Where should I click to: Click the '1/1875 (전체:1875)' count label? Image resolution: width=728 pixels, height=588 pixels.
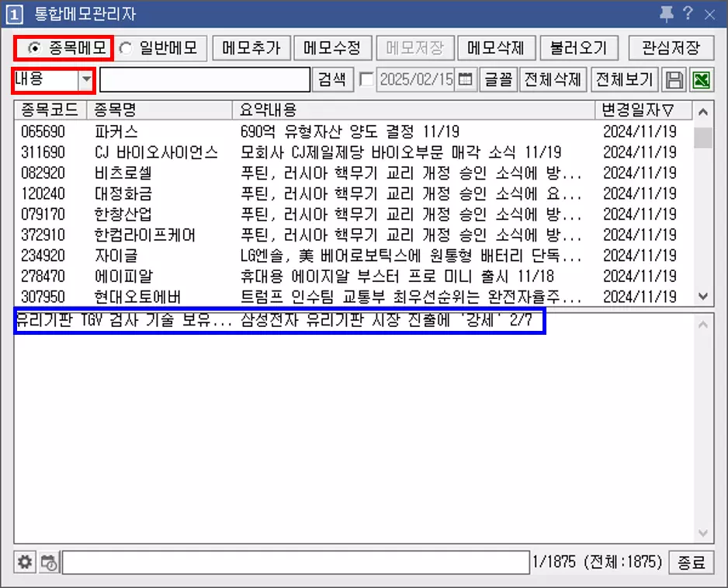click(x=598, y=562)
